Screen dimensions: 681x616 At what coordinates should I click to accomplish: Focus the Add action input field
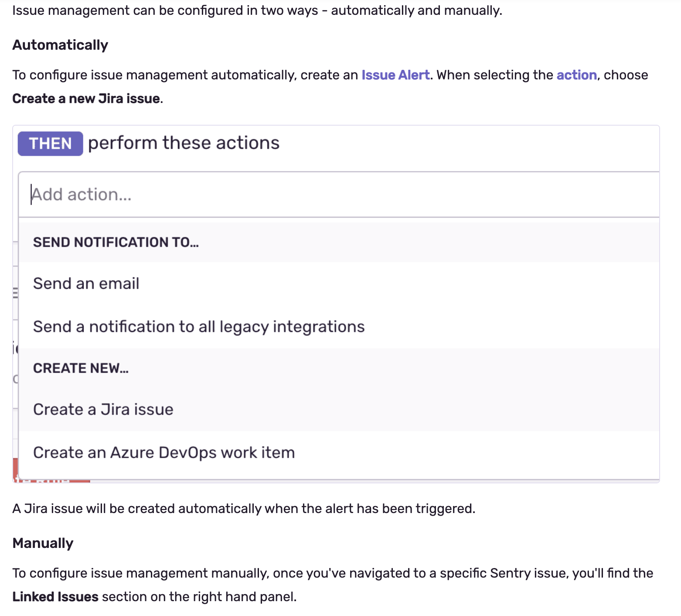pos(339,195)
